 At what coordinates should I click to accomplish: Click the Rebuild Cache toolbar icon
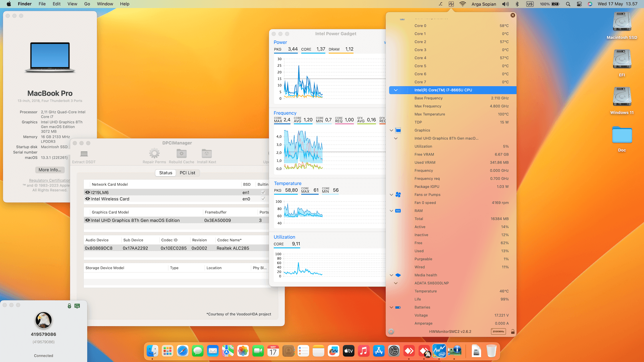[181, 154]
